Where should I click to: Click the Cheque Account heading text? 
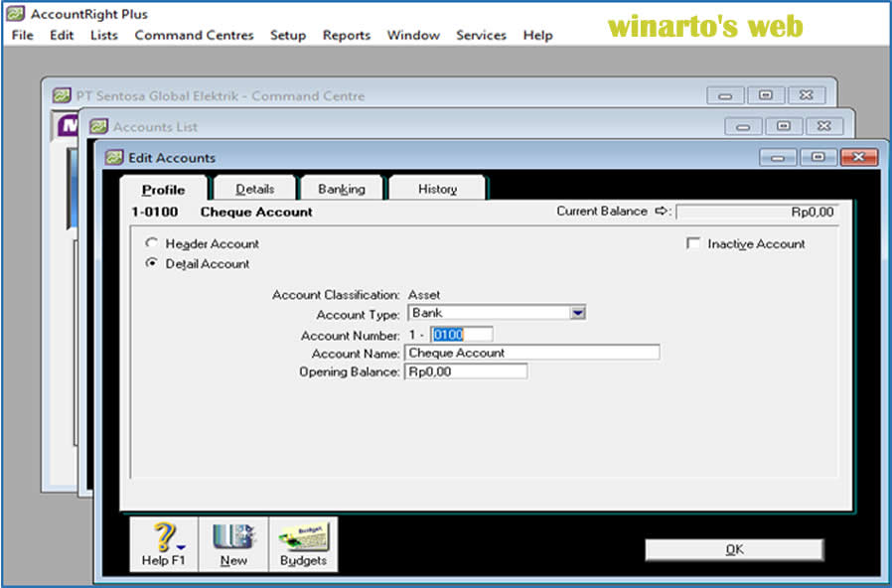256,212
